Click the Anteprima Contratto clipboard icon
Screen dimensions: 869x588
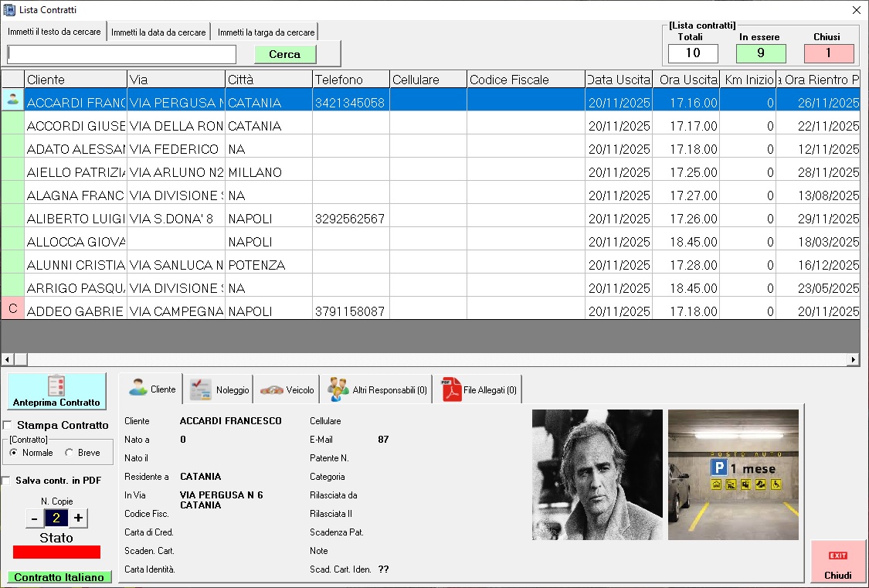pos(56,385)
